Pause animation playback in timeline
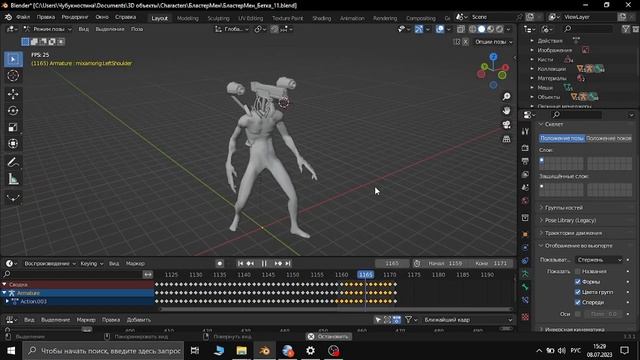The width and height of the screenshot is (640, 360). click(264, 264)
